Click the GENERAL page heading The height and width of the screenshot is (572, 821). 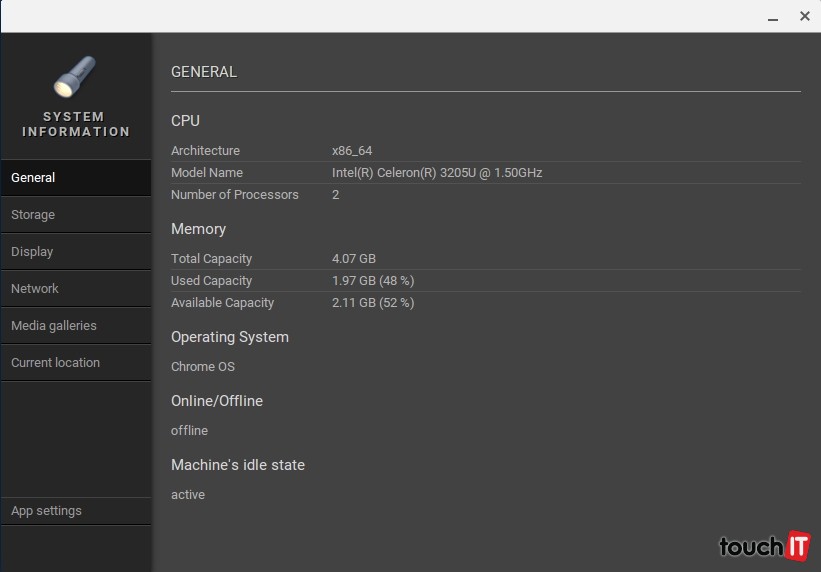click(x=204, y=72)
